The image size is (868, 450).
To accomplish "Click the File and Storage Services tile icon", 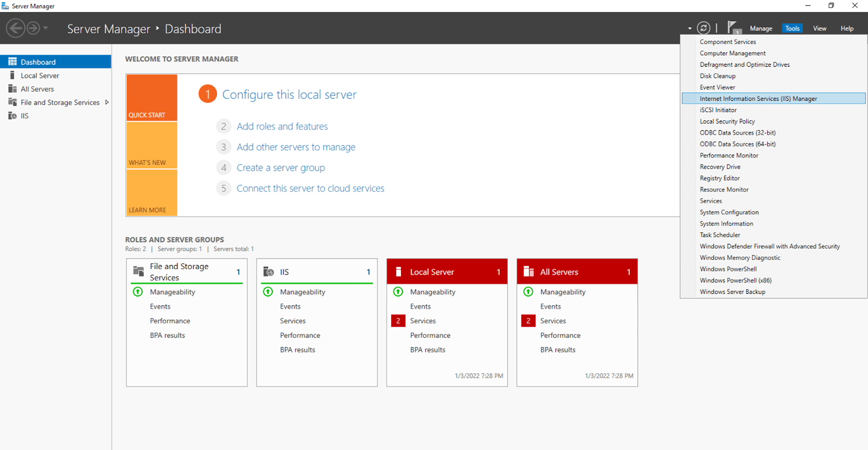I will [138, 271].
